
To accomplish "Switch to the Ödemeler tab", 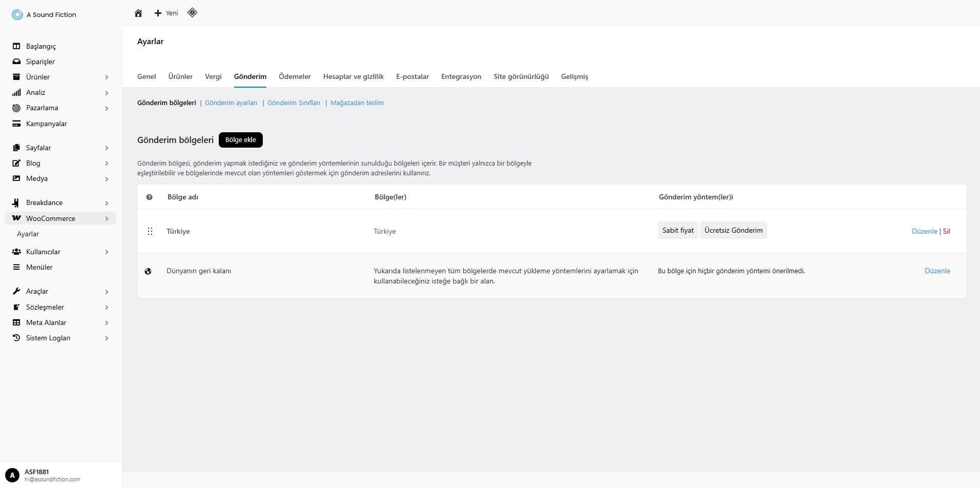I will coord(295,76).
